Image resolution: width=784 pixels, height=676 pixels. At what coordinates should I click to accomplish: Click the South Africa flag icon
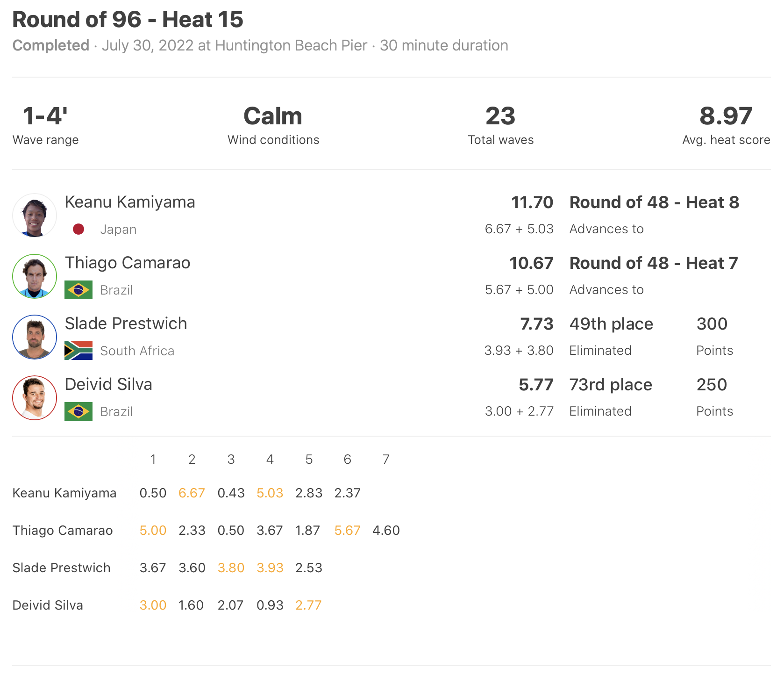tap(78, 351)
